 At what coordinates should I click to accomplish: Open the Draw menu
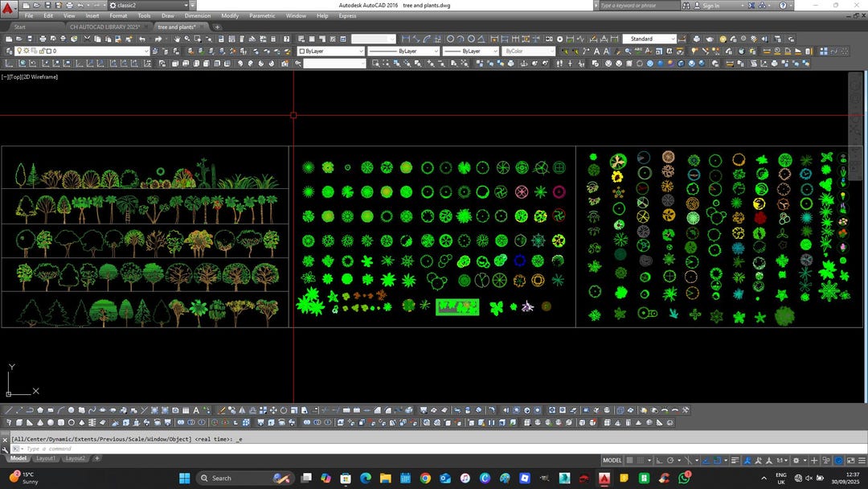point(168,15)
